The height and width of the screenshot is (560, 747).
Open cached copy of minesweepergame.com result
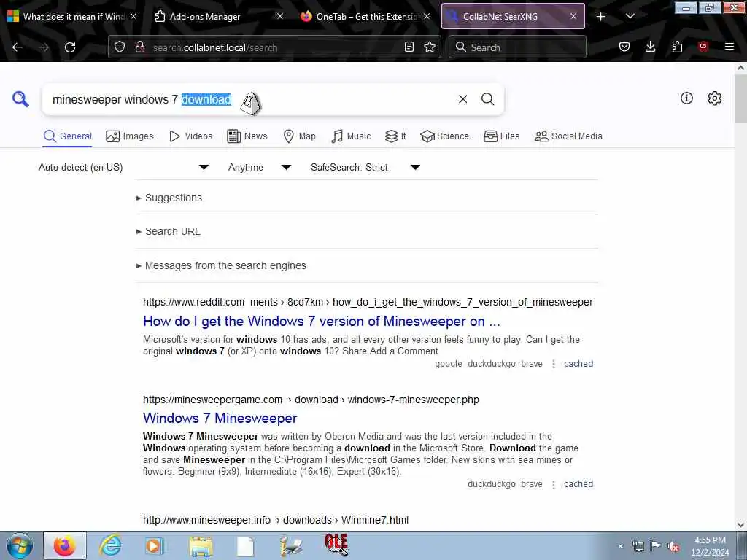point(578,484)
